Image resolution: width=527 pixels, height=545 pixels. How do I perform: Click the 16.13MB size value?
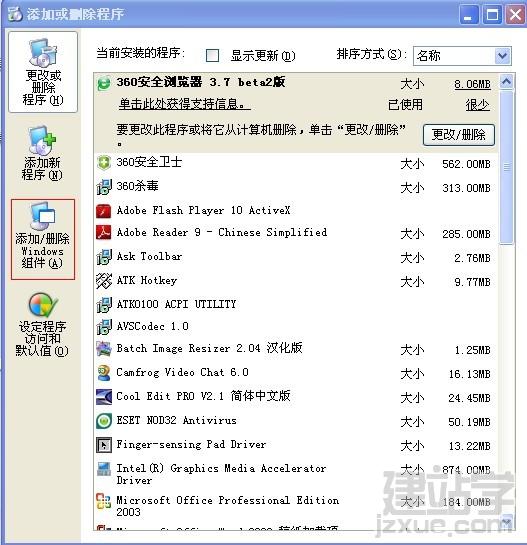tap(469, 374)
